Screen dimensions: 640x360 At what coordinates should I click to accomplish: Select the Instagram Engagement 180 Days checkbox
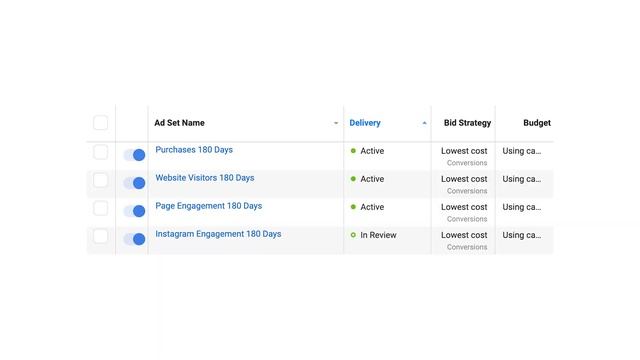[x=100, y=236]
